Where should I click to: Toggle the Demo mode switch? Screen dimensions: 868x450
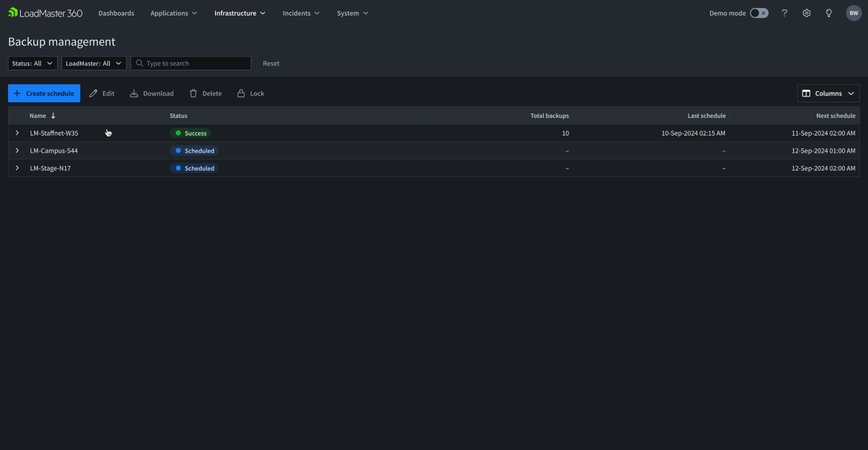759,13
